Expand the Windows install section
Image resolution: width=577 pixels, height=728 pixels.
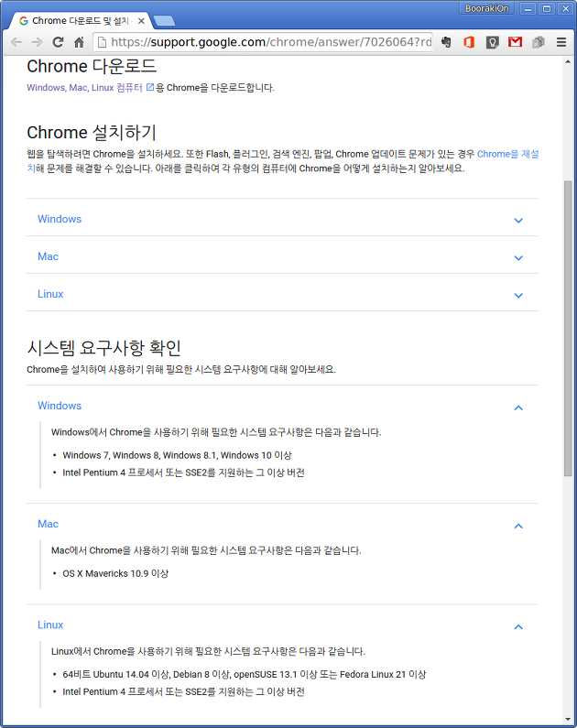click(282, 219)
